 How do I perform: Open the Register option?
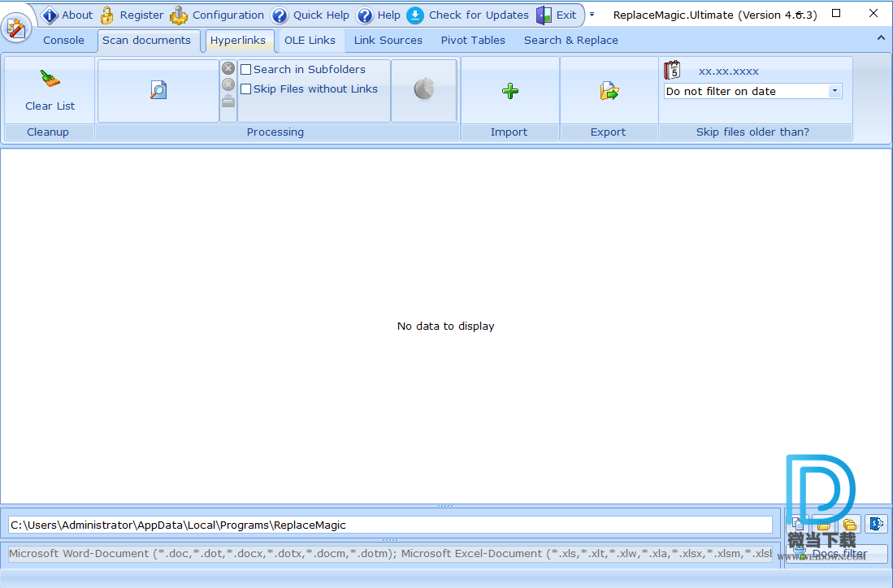(132, 15)
